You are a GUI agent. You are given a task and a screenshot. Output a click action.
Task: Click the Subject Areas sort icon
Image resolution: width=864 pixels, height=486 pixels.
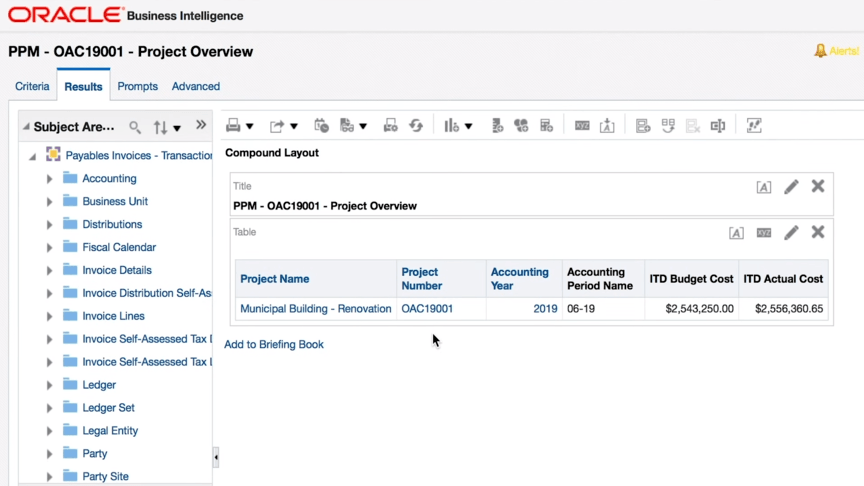pos(160,127)
